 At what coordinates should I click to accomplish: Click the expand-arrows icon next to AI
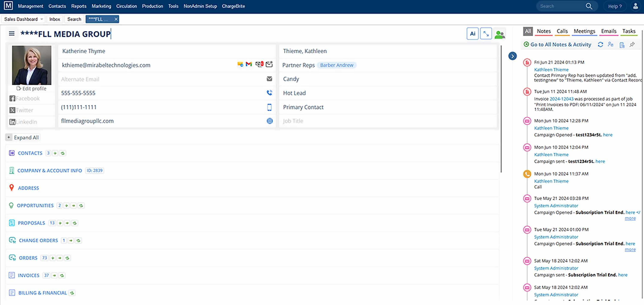486,34
